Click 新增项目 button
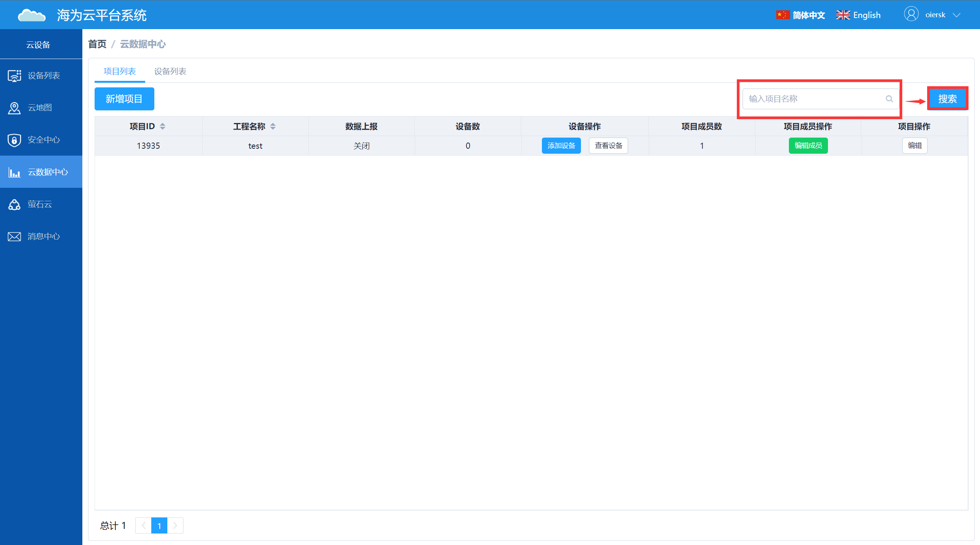980x545 pixels. click(125, 98)
